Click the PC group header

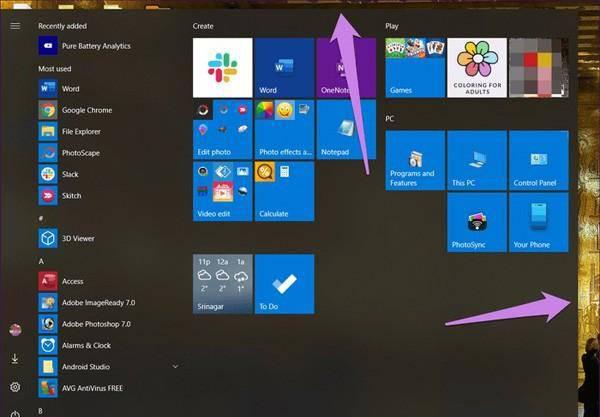point(390,119)
